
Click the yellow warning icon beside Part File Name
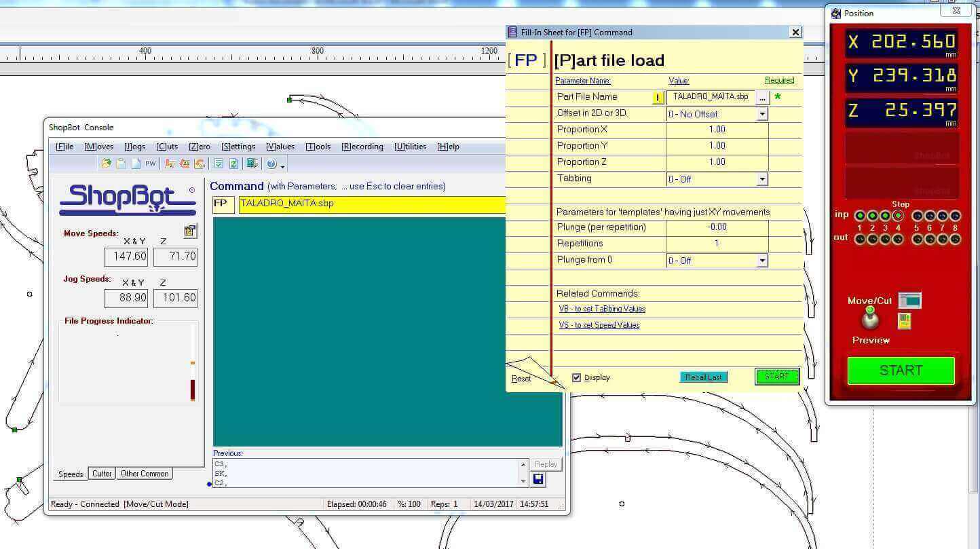point(658,98)
